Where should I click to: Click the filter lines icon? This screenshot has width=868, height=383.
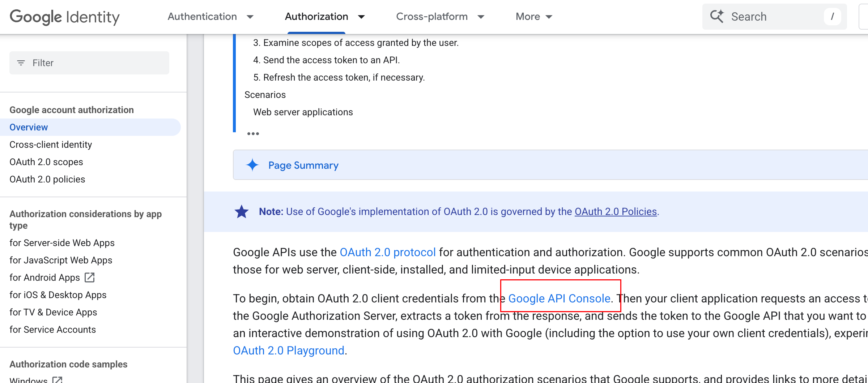click(21, 63)
